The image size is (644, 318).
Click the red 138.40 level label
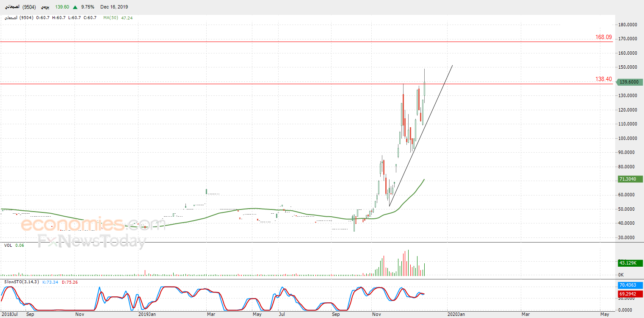(x=603, y=79)
